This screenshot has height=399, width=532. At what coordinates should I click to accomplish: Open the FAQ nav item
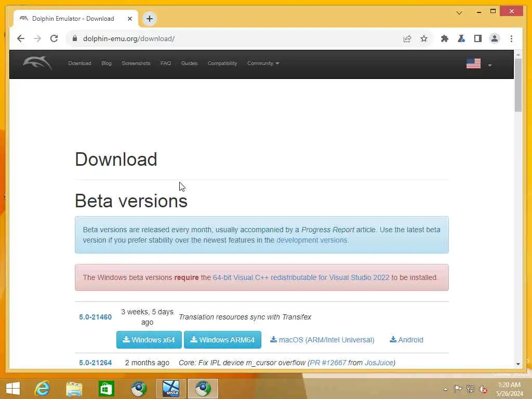(166, 63)
